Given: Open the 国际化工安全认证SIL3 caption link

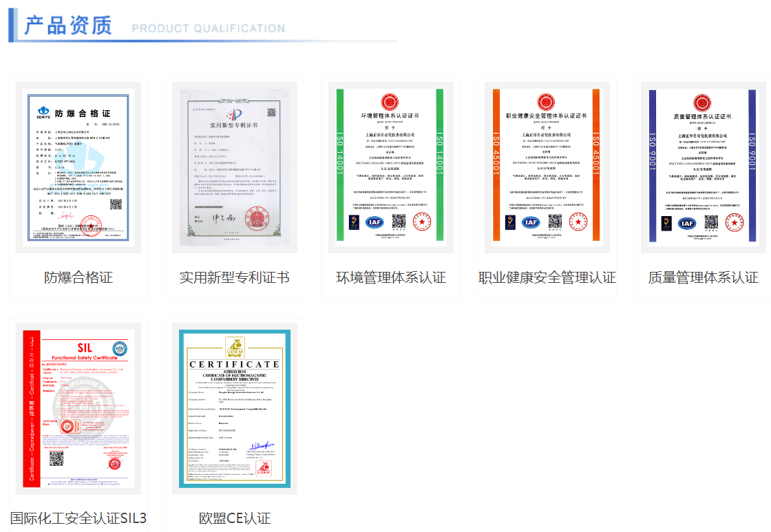Looking at the screenshot, I should tap(78, 518).
